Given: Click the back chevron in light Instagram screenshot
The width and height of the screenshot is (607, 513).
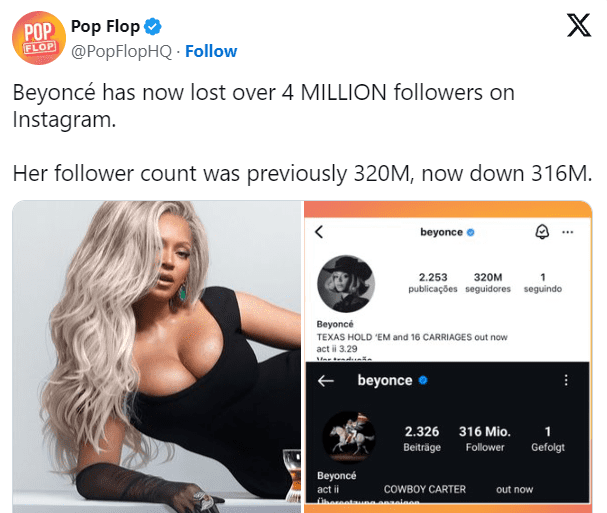Looking at the screenshot, I should tap(319, 232).
